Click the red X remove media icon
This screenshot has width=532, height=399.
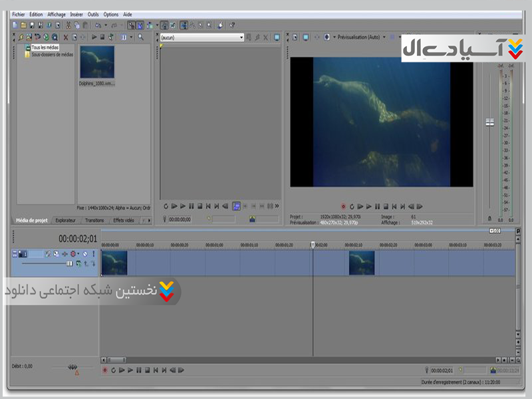pyautogui.click(x=65, y=37)
